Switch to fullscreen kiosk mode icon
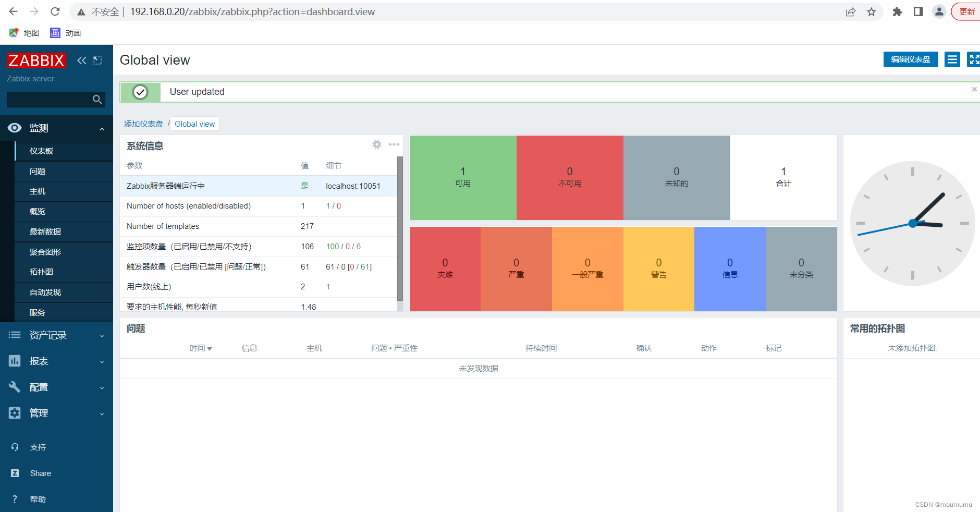 974,59
